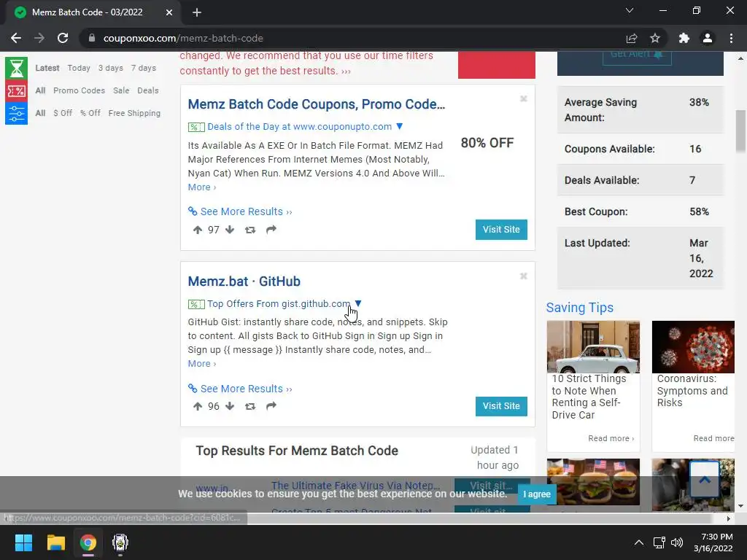Viewport: 747px width, 560px height.
Task: Select the 7 days time filter
Action: pyautogui.click(x=144, y=68)
